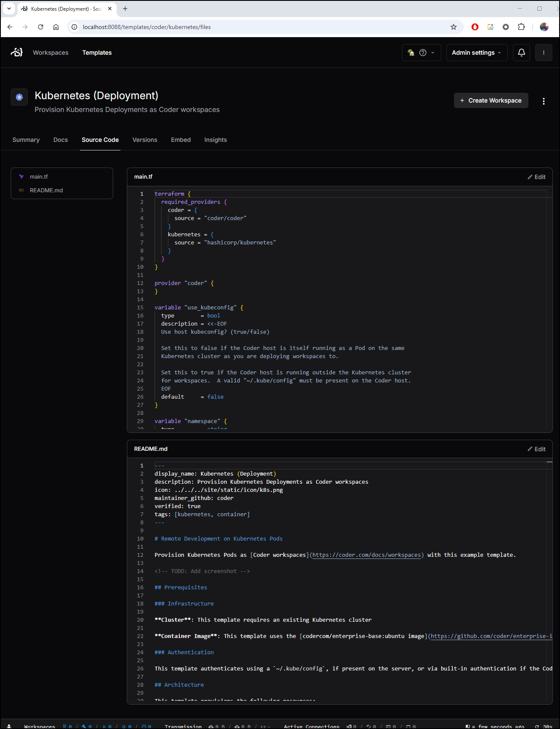Go forward in browser history

tap(25, 27)
